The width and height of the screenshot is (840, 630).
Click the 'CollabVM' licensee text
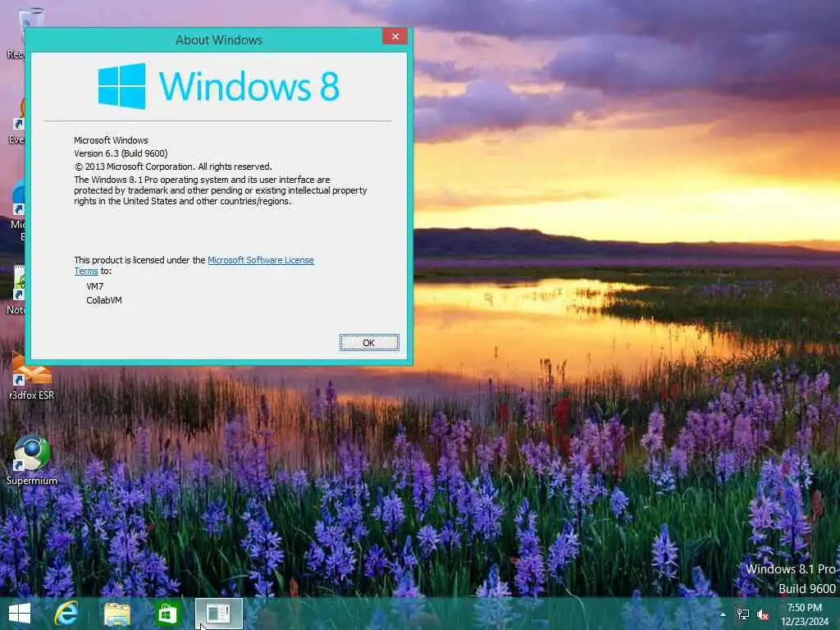(x=104, y=300)
